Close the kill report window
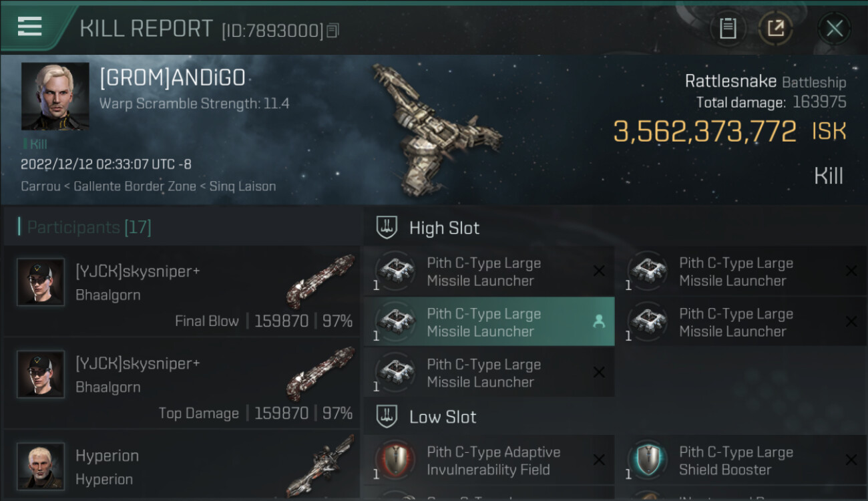 pyautogui.click(x=835, y=28)
